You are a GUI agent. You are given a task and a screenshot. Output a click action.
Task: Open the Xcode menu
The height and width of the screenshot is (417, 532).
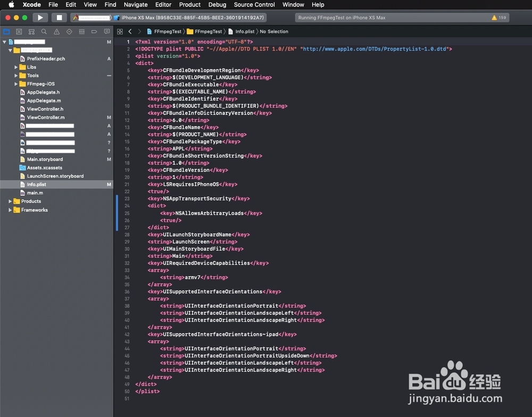31,4
